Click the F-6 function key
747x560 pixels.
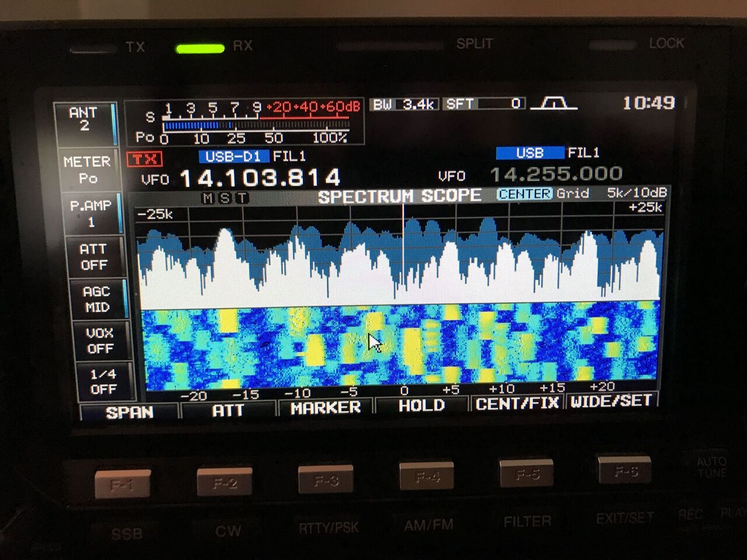pos(625,470)
